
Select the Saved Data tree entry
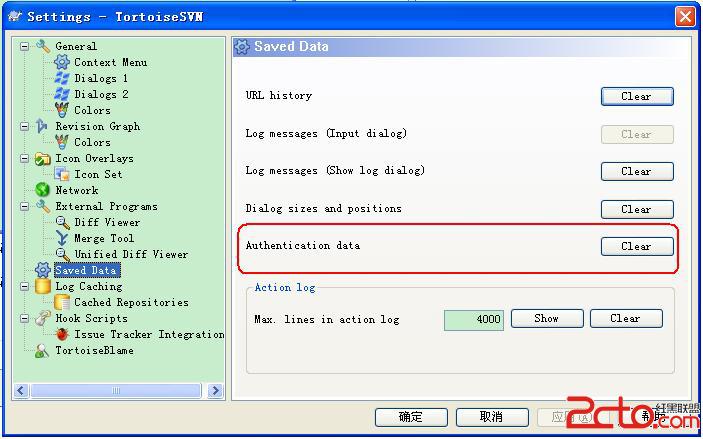pos(87,270)
